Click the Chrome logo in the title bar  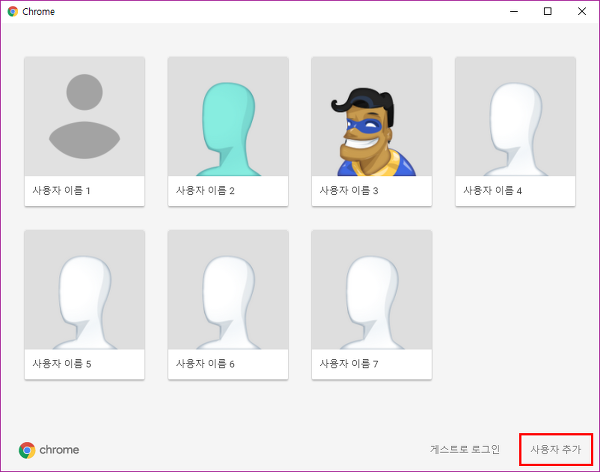(13, 11)
